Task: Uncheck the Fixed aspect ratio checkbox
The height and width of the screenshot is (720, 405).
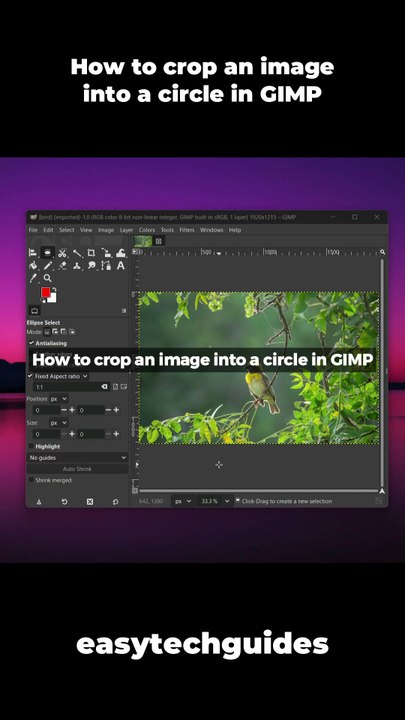Action: pos(30,376)
